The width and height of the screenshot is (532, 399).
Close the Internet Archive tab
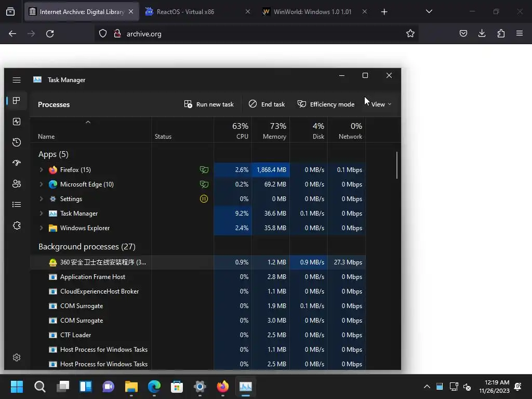[x=131, y=11]
